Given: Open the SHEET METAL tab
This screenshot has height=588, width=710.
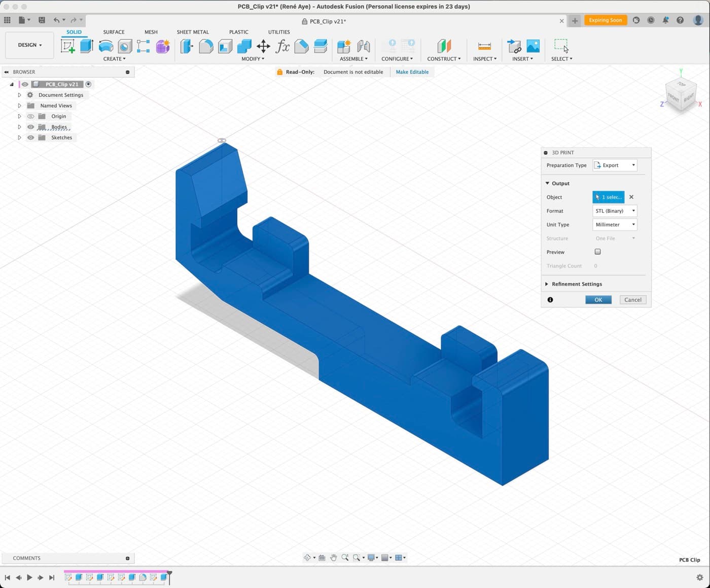Looking at the screenshot, I should 193,32.
